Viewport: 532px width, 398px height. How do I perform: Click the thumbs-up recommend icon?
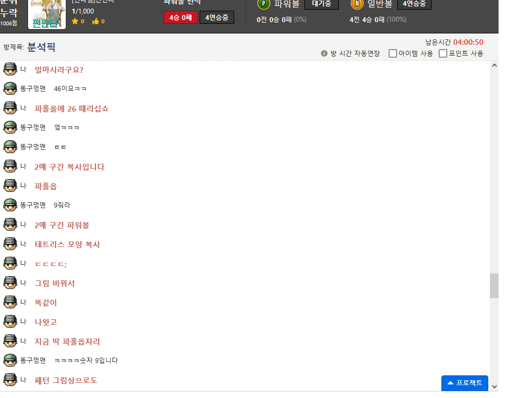coord(96,22)
